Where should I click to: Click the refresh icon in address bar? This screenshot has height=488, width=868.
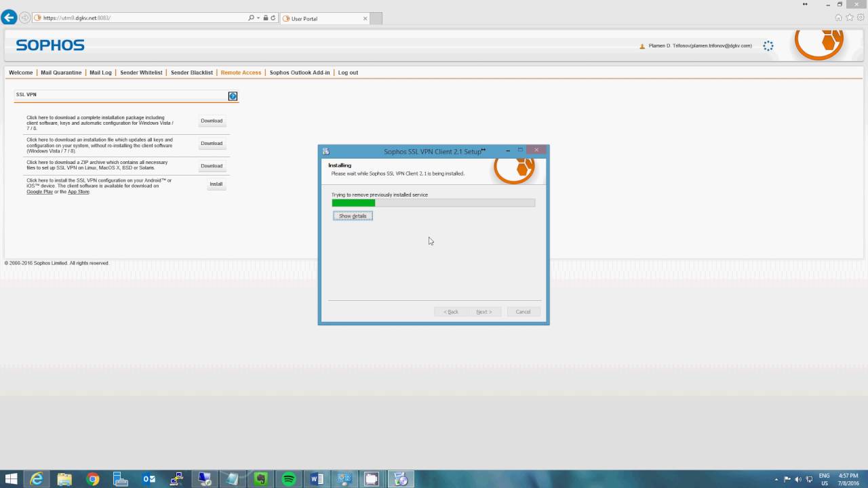[x=273, y=18]
